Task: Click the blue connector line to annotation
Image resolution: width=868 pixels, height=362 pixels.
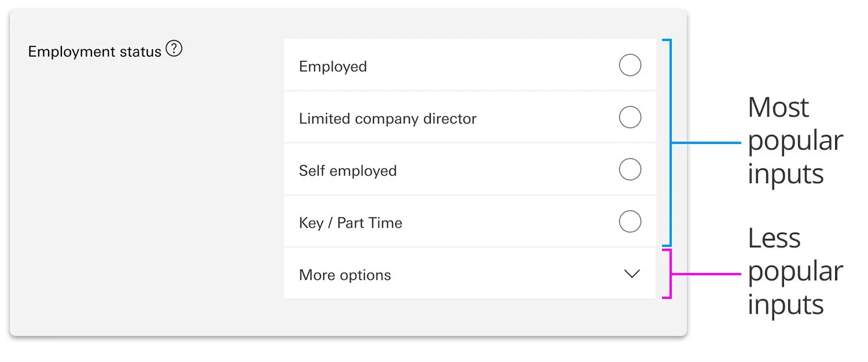Action: point(706,143)
